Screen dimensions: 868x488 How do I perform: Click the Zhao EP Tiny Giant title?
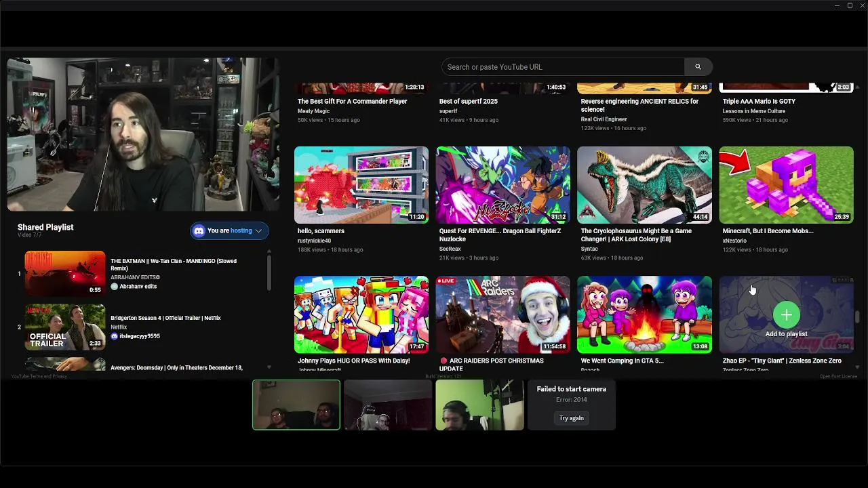(x=782, y=361)
